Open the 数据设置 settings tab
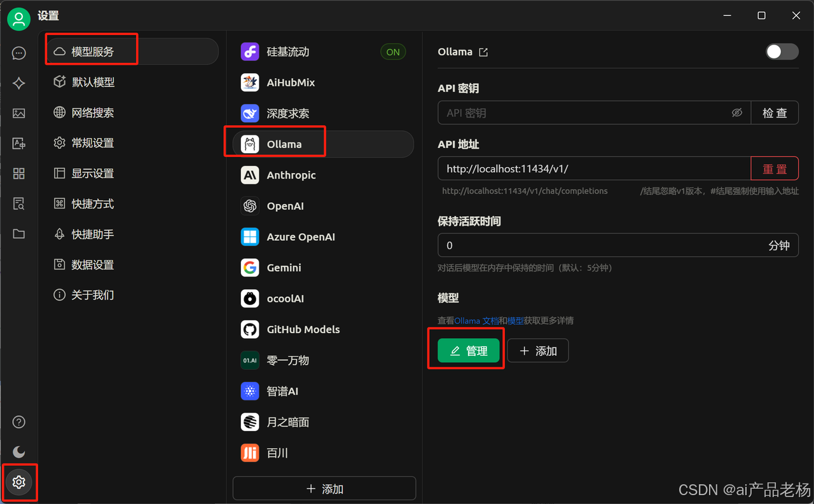 coord(132,264)
